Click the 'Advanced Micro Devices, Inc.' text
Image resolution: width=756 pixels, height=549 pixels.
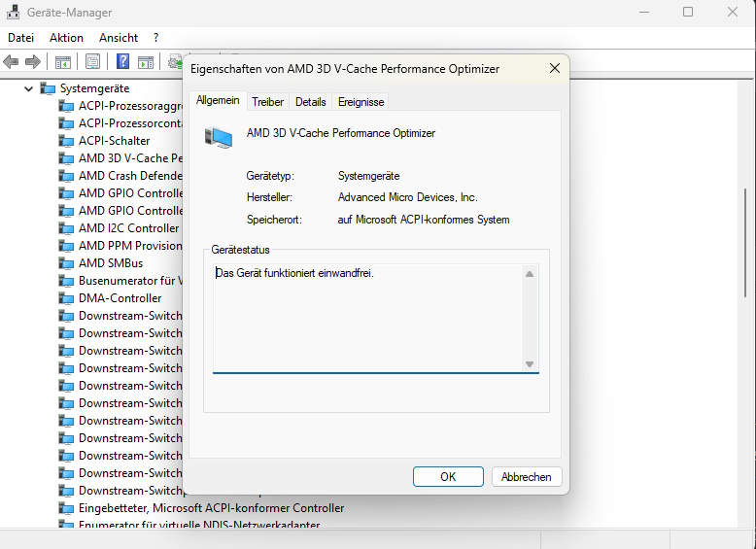[408, 197]
